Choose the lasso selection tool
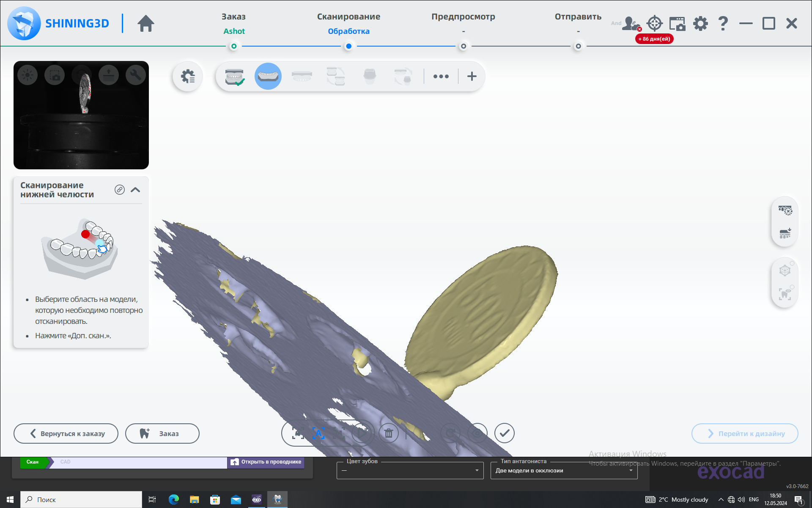The width and height of the screenshot is (812, 508). [x=299, y=433]
